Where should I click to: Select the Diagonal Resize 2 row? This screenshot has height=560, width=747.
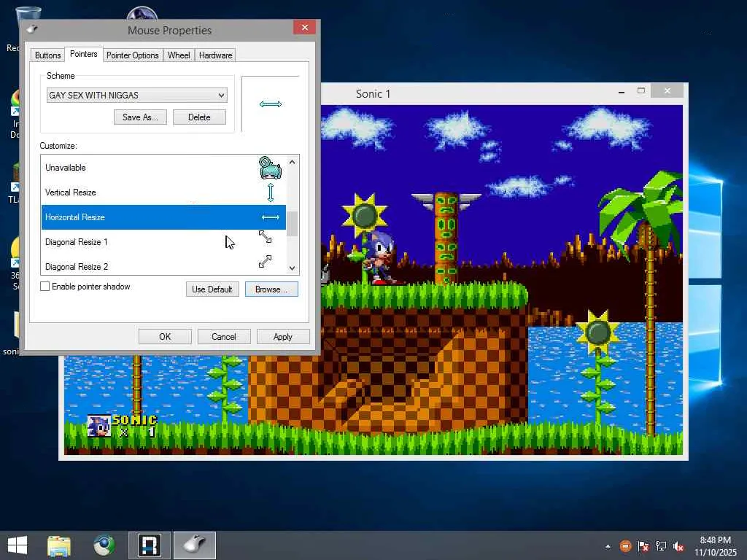pyautogui.click(x=163, y=265)
